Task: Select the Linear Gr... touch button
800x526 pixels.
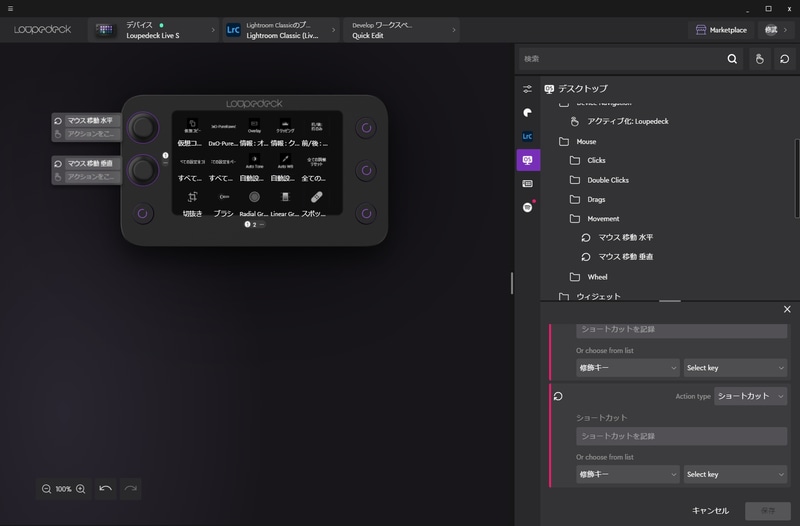Action: pos(285,203)
